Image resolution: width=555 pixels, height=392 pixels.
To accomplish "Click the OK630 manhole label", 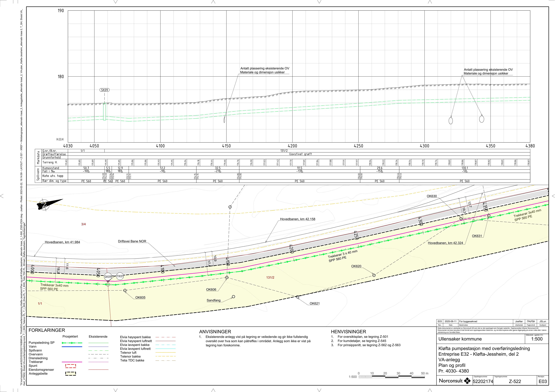I will pos(432,196).
